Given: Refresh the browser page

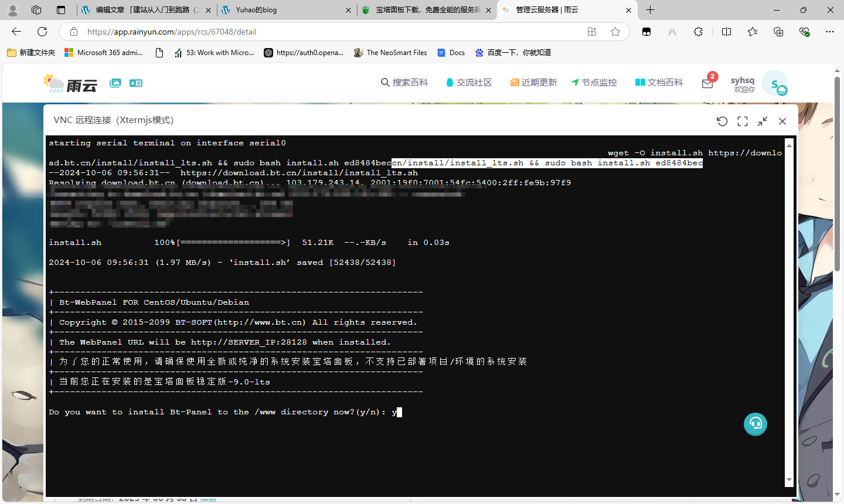Looking at the screenshot, I should pyautogui.click(x=42, y=32).
